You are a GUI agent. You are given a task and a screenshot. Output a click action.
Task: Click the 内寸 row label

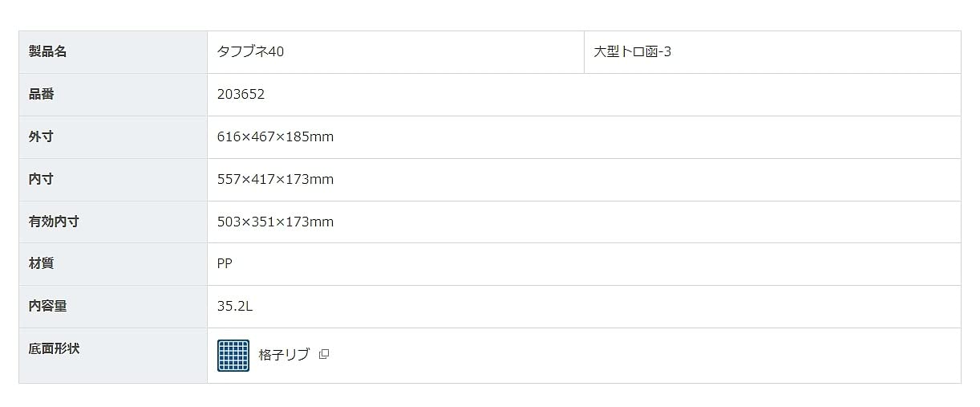42,180
